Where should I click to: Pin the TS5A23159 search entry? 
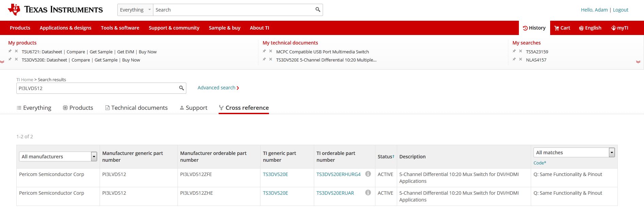(x=514, y=51)
